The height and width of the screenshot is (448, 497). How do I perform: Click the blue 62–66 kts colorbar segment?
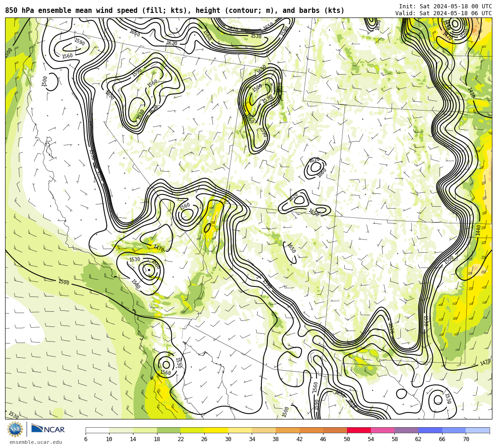point(430,430)
